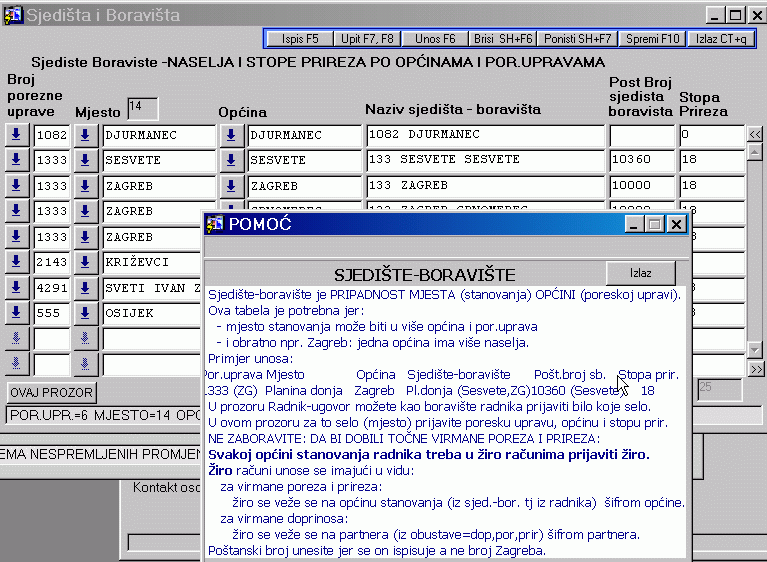This screenshot has width=767, height=562.
Task: Select Mjesto field containing KRIŽEVCI
Action: [x=153, y=262]
